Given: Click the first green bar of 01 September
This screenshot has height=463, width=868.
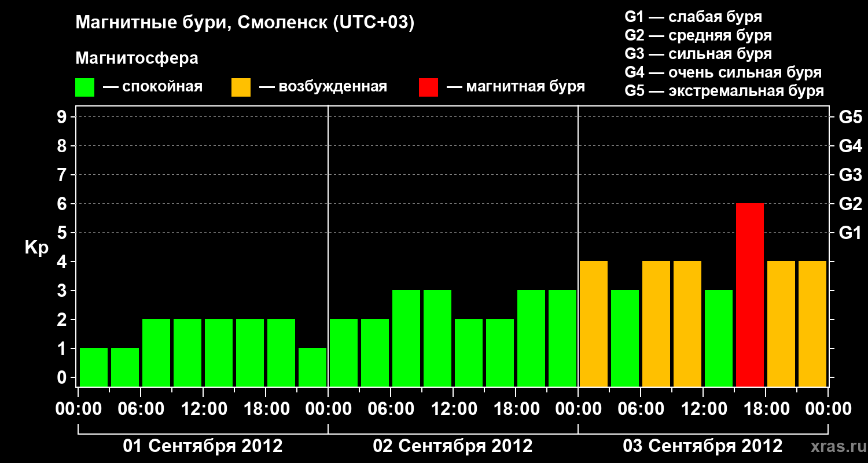Looking at the screenshot, I should click(94, 368).
